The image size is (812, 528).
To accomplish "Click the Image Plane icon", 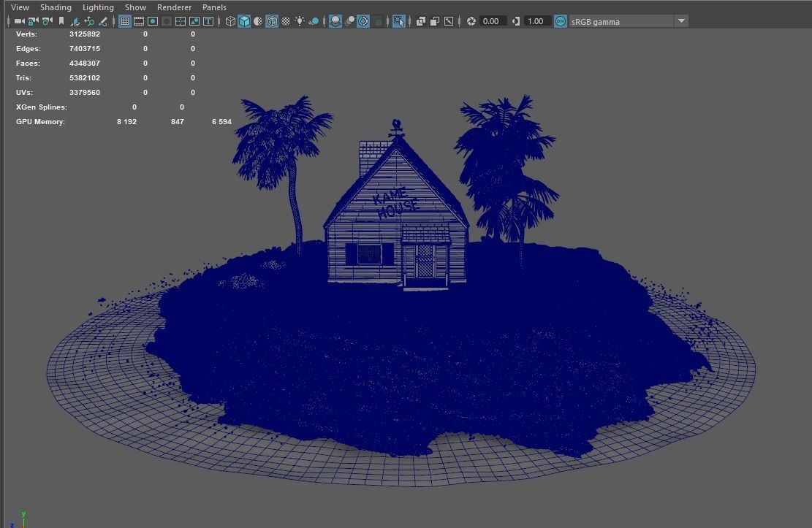I will tap(75, 21).
